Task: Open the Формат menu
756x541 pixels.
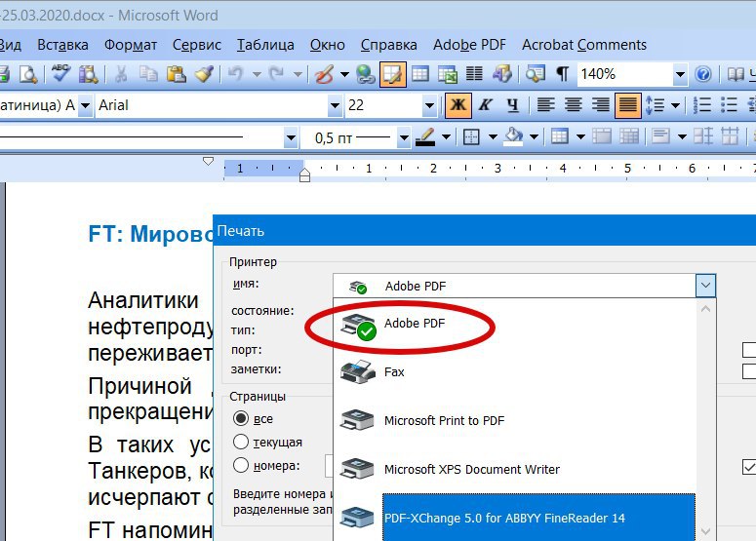Action: pos(131,45)
